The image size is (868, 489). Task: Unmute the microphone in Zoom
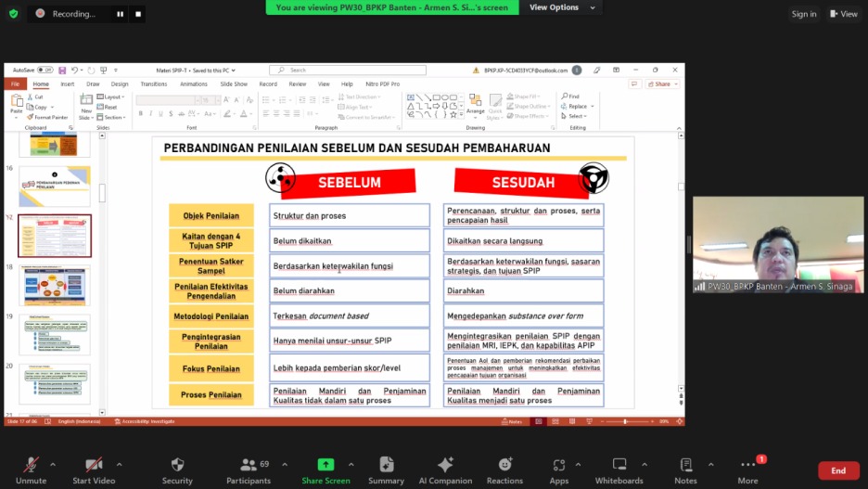pyautogui.click(x=31, y=469)
